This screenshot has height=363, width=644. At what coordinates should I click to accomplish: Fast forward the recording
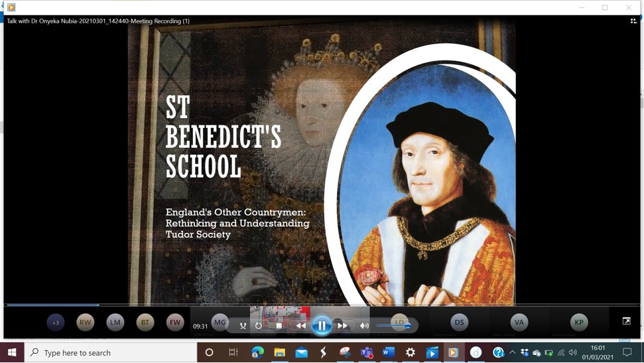[342, 326]
